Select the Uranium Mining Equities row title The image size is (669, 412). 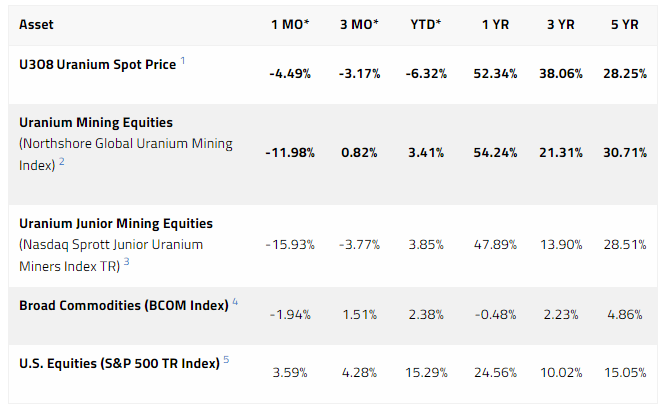click(96, 122)
